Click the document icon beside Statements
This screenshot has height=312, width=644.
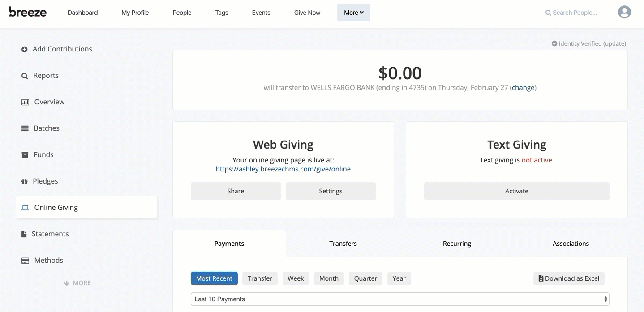(24, 234)
